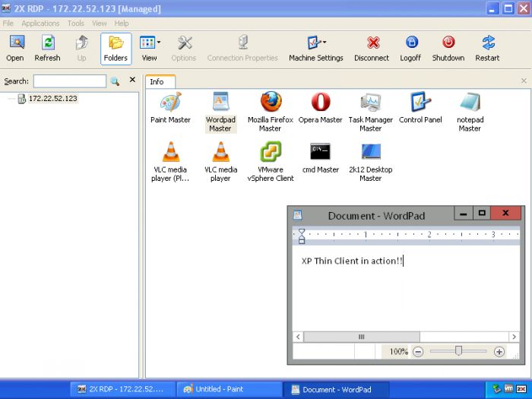The width and height of the screenshot is (532, 399).
Task: Click WordPad horizontal scrollbar left arrow
Action: point(298,337)
